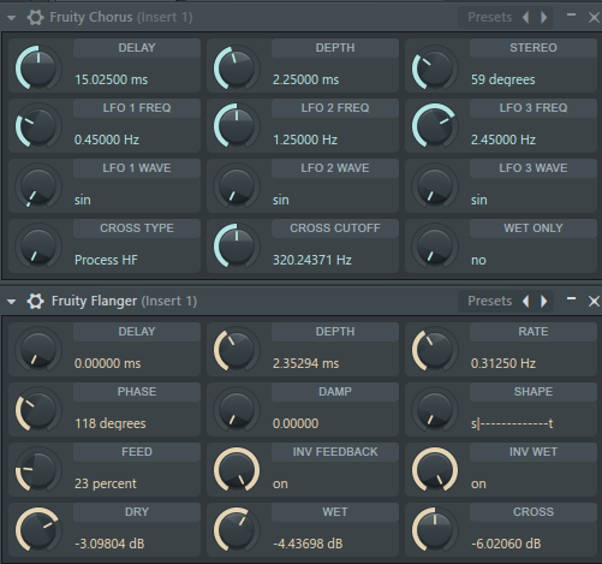
Task: Click the CROSS CUTOFF label
Action: click(x=335, y=228)
